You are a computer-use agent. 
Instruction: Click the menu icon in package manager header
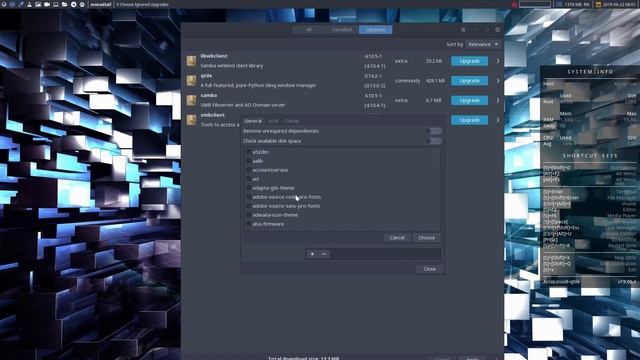pos(463,30)
